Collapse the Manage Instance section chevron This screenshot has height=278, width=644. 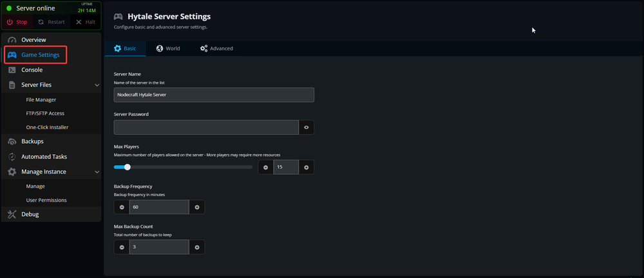(x=97, y=172)
